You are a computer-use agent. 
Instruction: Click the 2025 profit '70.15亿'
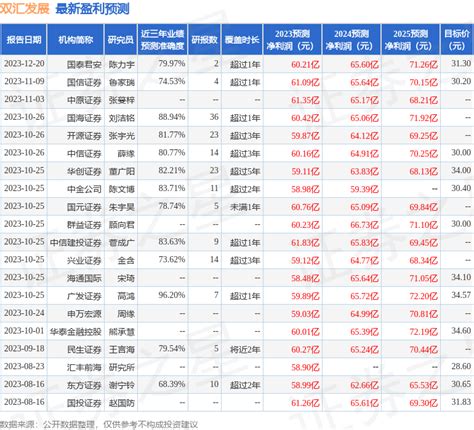tap(424, 82)
